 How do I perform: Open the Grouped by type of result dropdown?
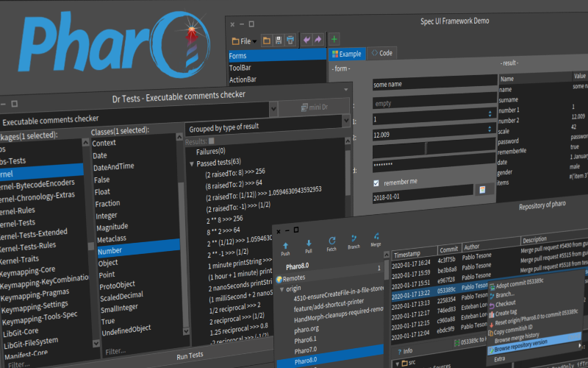[x=345, y=121]
